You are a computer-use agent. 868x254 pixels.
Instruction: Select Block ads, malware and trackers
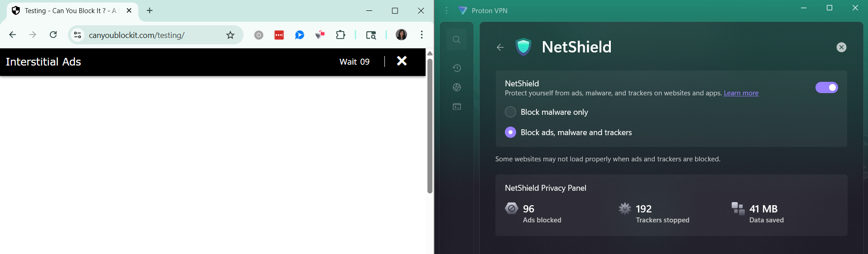coord(510,132)
